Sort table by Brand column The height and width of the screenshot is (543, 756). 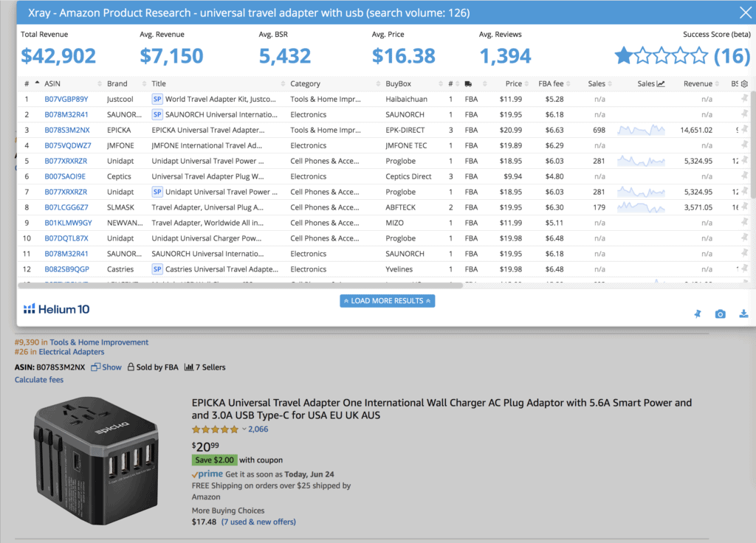coord(117,83)
